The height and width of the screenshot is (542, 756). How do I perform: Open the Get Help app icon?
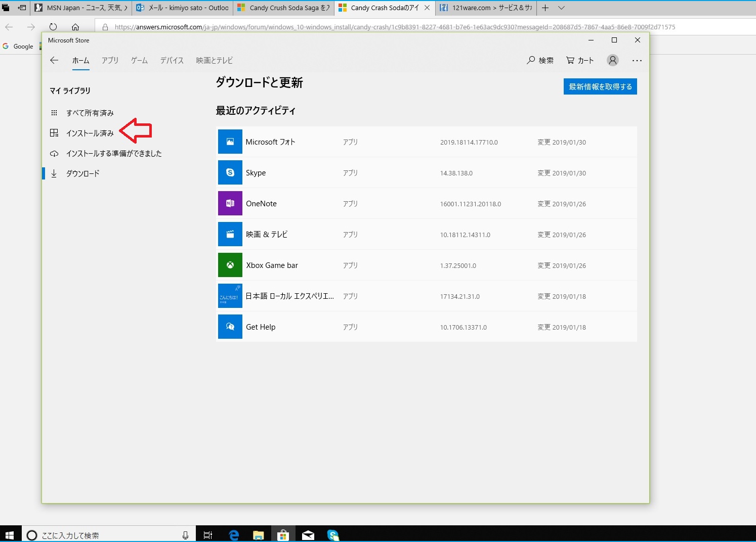[230, 327]
